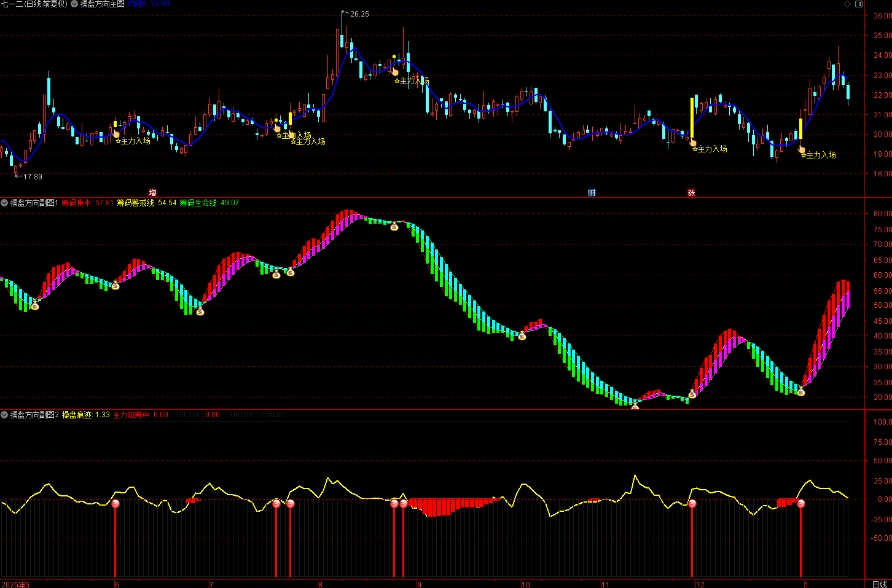Expand the 操盘方向副图2 indicator dropdown arrow
The width and height of the screenshot is (892, 588).
click(4, 415)
